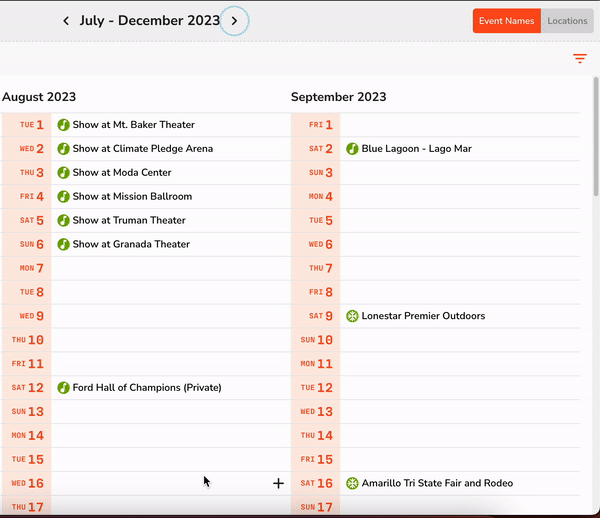Open the filter options icon
Screen dimensions: 600x518
tap(580, 59)
